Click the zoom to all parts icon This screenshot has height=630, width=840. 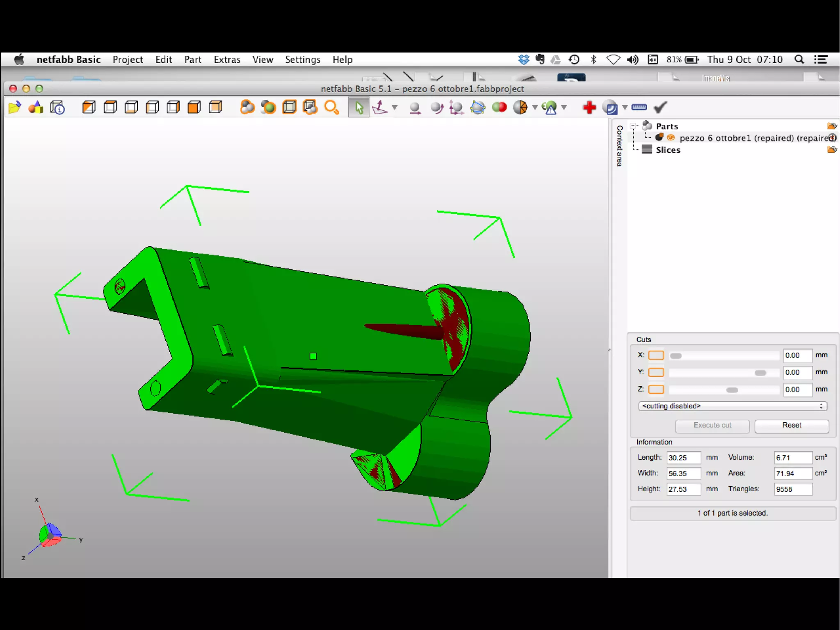247,108
